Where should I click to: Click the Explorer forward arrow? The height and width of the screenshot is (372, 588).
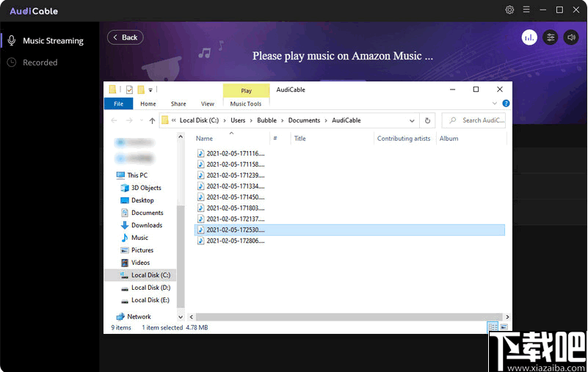click(x=129, y=120)
